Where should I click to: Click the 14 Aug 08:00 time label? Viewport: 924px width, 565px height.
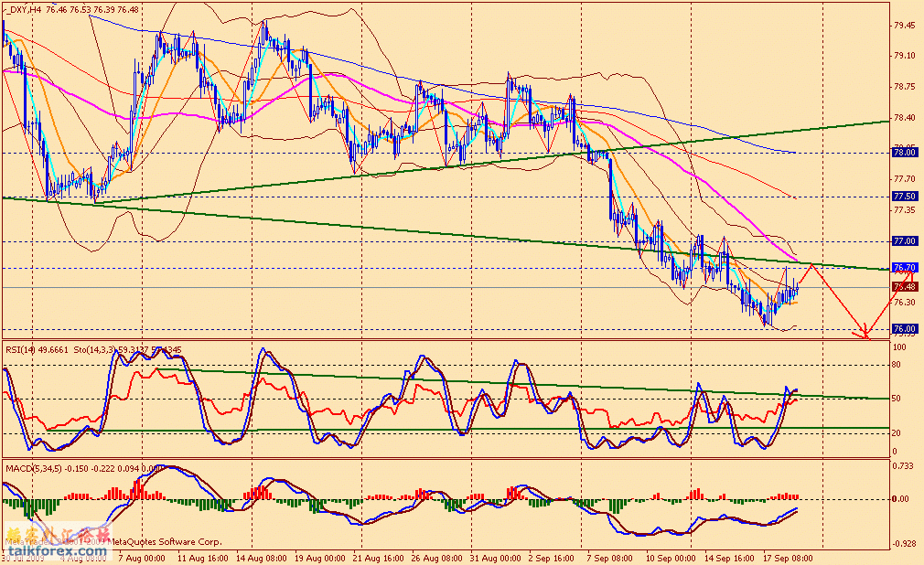coord(261,558)
